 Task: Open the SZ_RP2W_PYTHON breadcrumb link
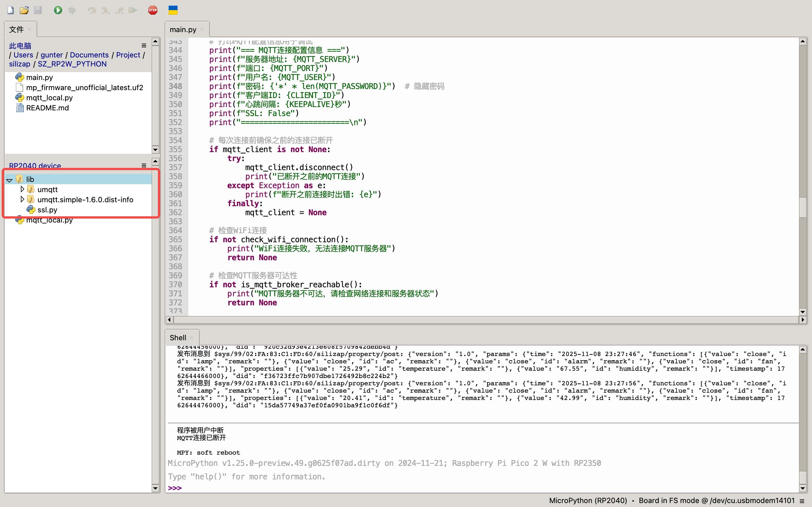point(72,64)
